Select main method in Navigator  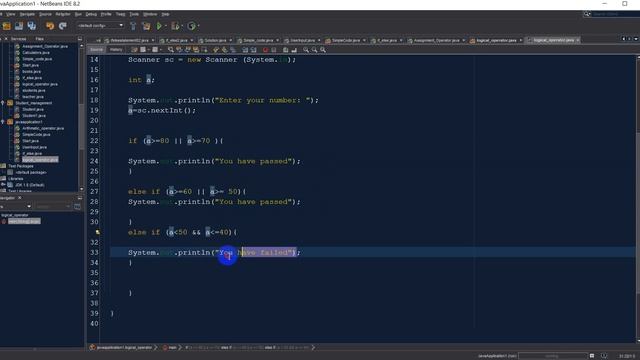(24, 221)
